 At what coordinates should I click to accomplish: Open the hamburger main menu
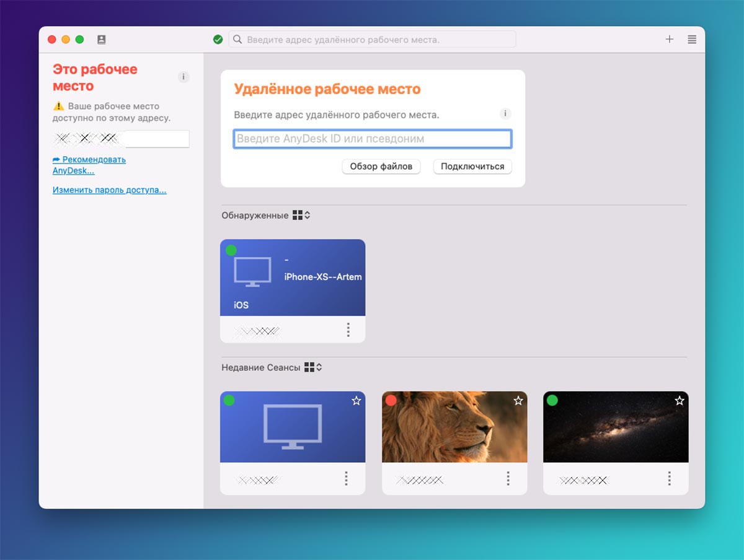(x=692, y=39)
